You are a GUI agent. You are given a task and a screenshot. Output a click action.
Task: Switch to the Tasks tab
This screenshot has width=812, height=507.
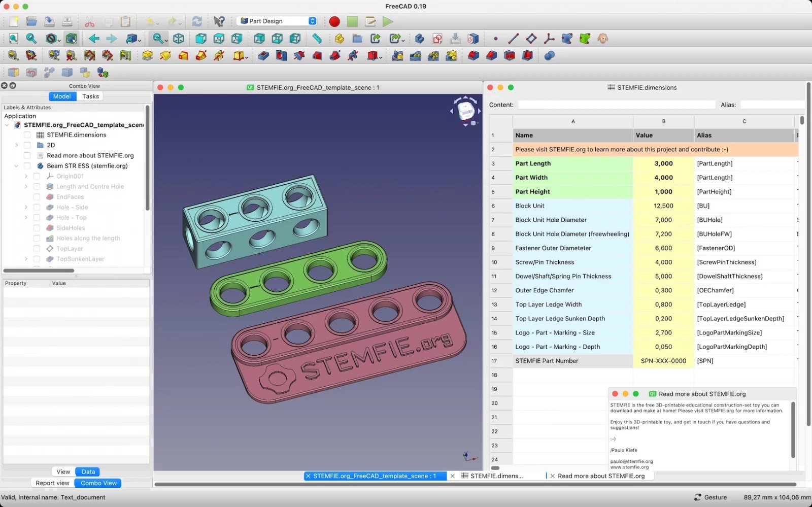[90, 96]
